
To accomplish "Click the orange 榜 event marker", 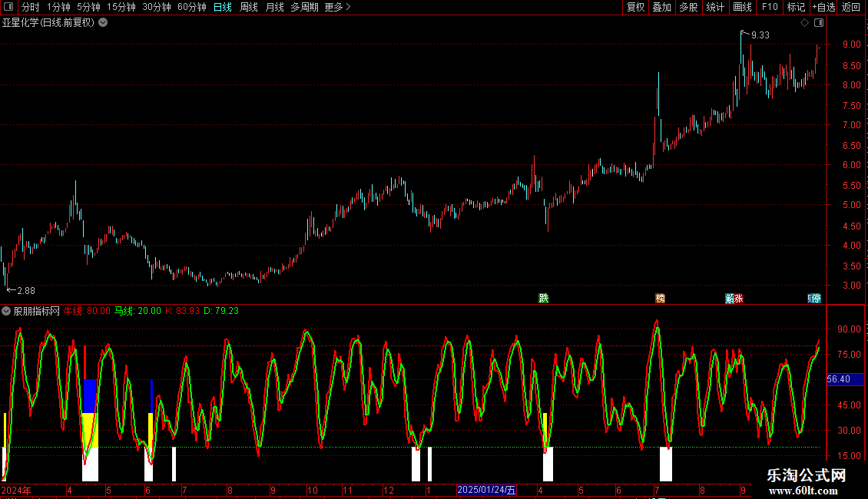I will click(x=660, y=298).
